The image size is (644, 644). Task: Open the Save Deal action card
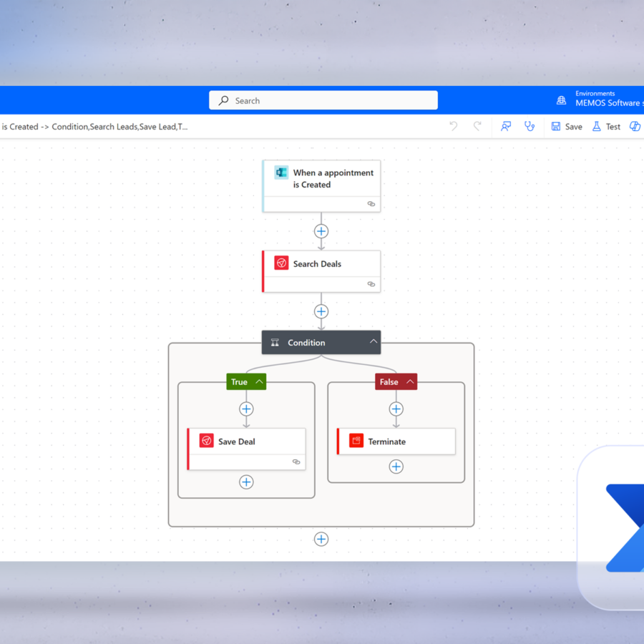coord(246,449)
